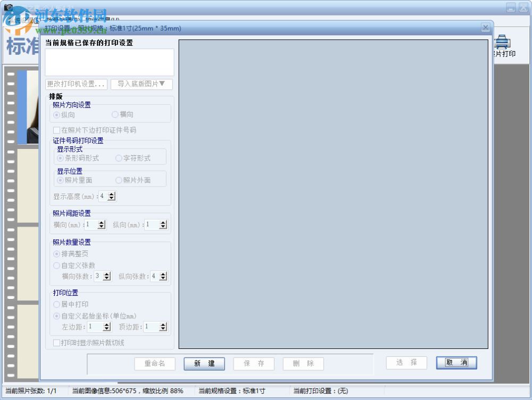
Task: Click the 左边距 spinner arrows
Action: coord(107,327)
